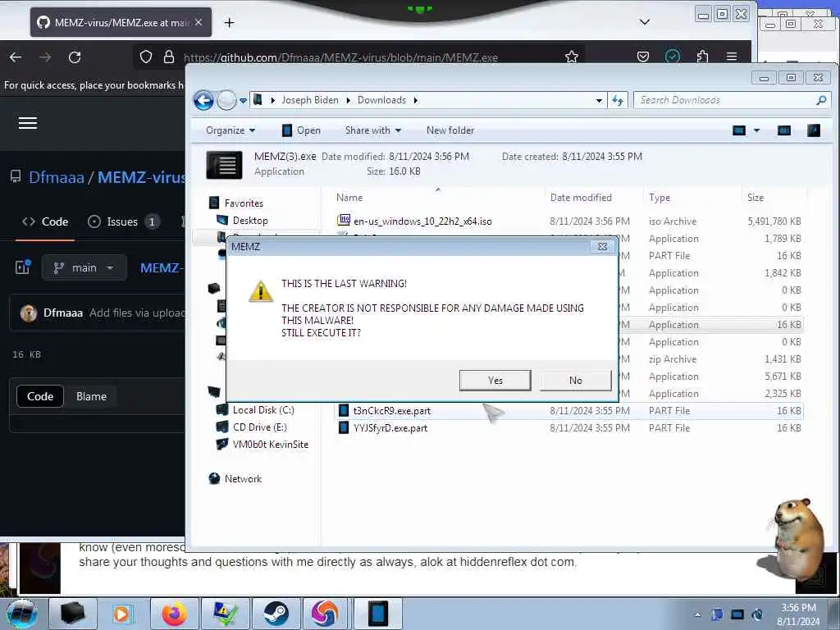840x630 pixels.
Task: Click Joseph Biden in the breadcrumb path
Action: 310,100
